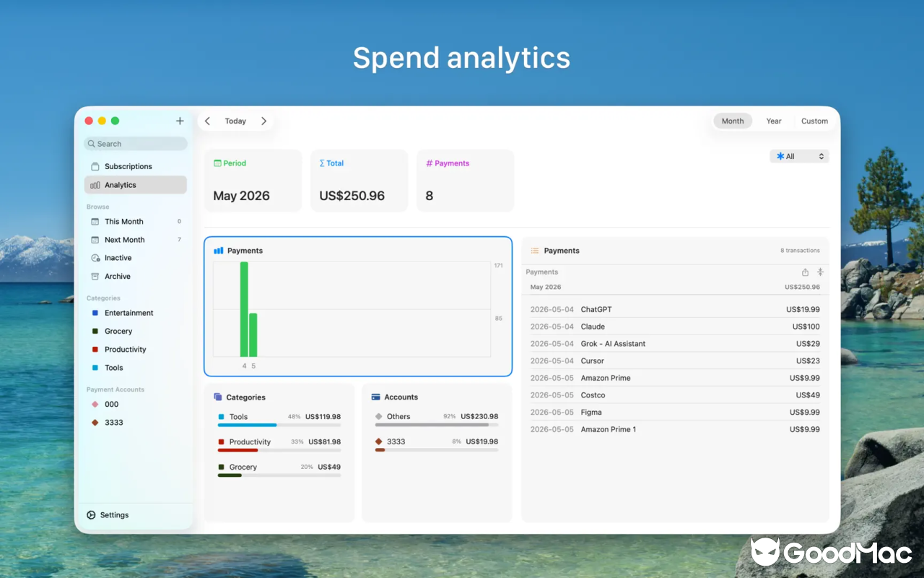Click the Payments count card showing 8
Screen dimensions: 924x578
[465, 181]
